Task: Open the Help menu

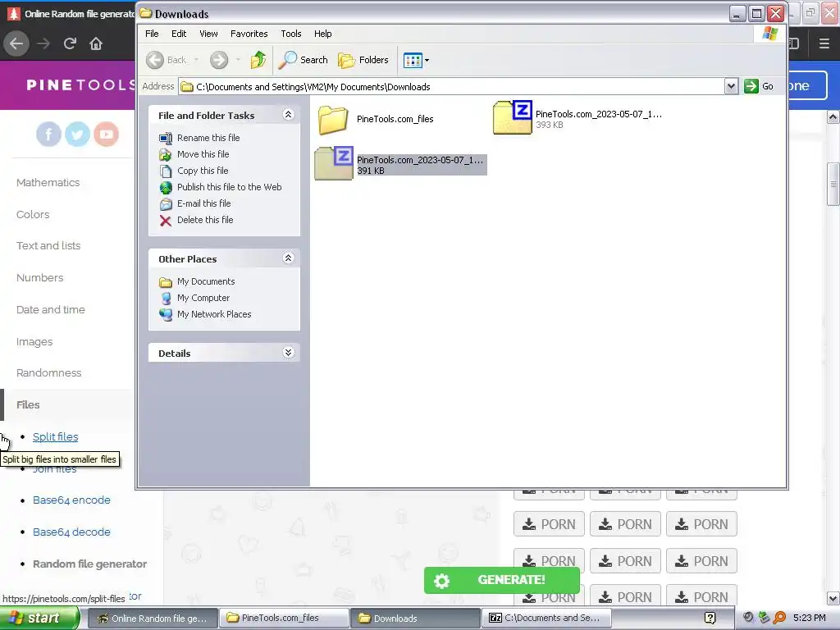Action: [322, 33]
